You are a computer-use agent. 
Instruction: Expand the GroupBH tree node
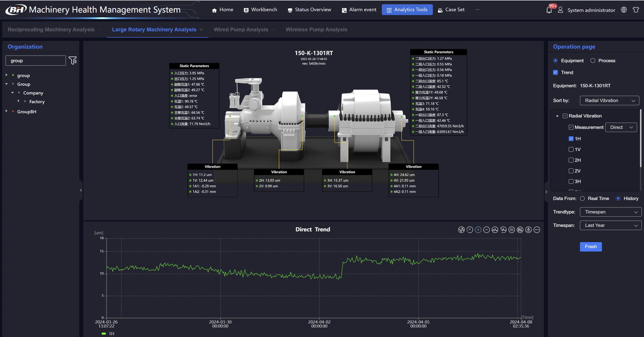[6, 111]
